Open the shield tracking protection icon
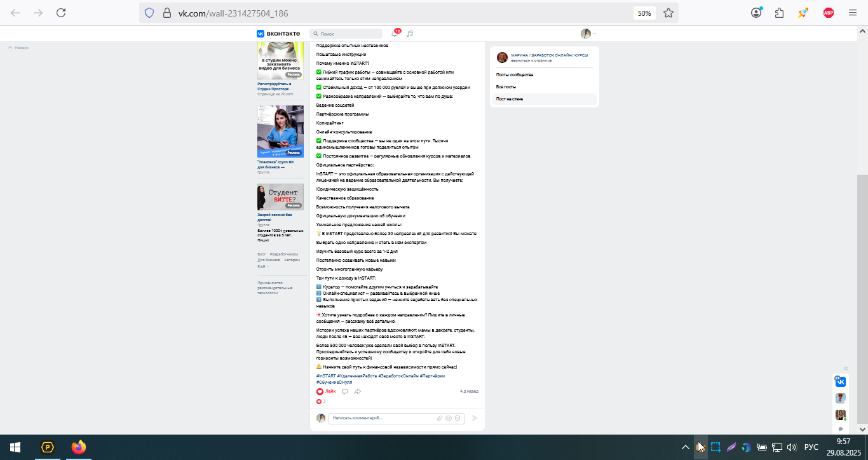Screen dimensions: 868x460 (x=149, y=13)
